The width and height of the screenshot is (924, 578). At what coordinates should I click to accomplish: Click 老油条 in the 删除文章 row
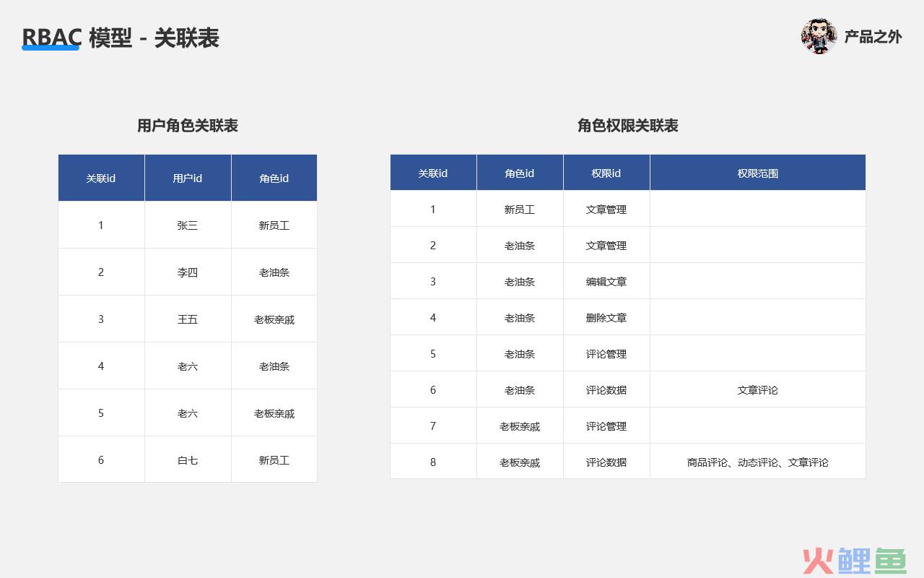(520, 318)
